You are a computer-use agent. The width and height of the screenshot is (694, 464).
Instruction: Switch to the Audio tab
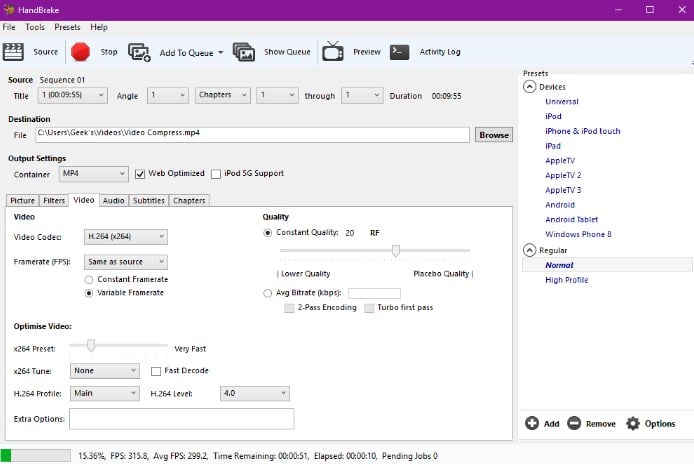(x=114, y=201)
